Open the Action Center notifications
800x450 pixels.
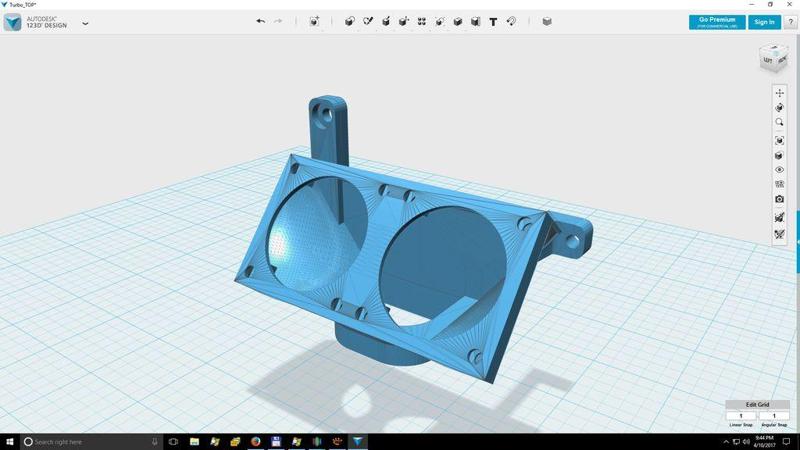(x=787, y=442)
